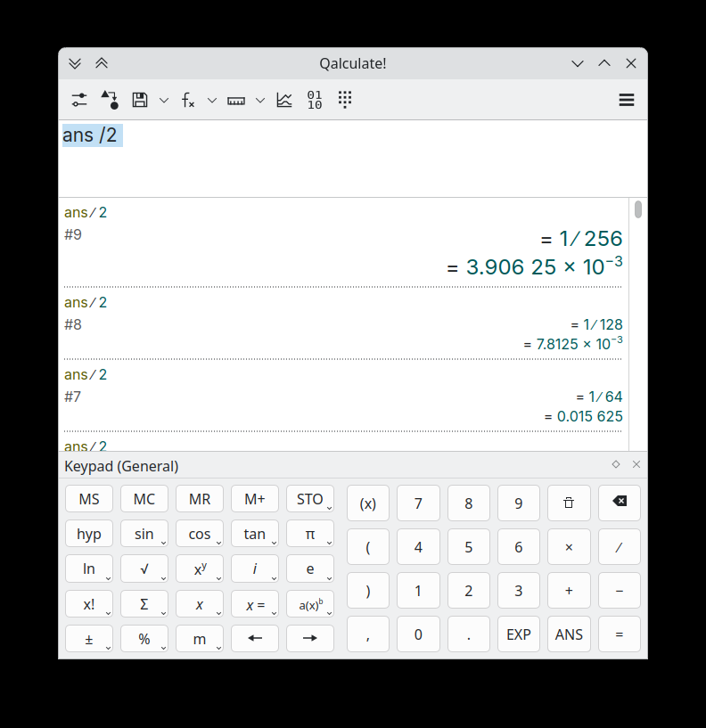706x728 pixels.
Task: Click the double-up chevron in title bar
Action: 102,63
